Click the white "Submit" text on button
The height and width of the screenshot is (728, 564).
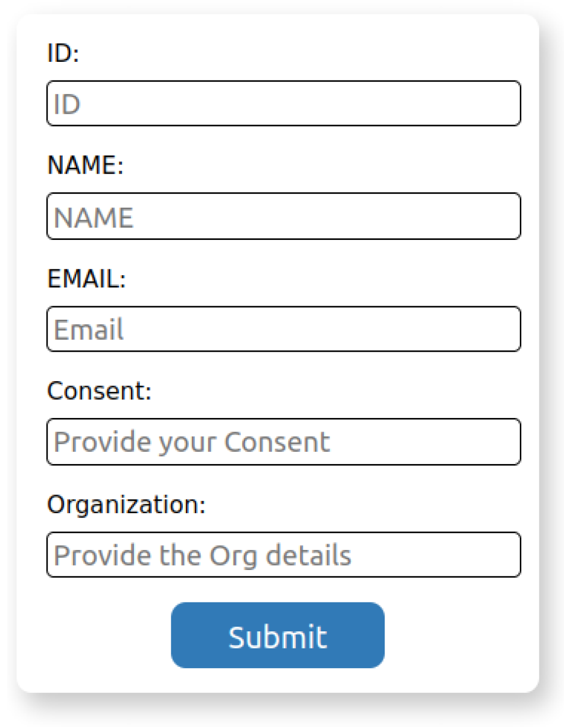[x=278, y=637]
